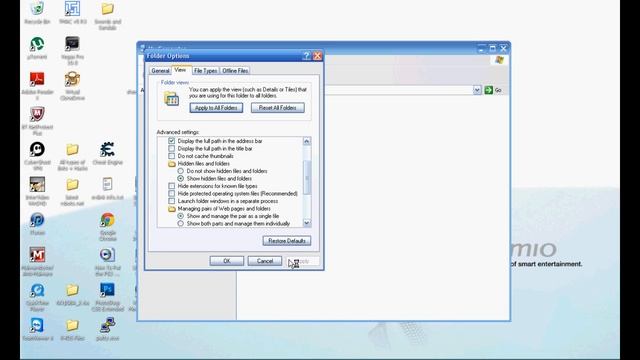
Task: Open the Explorer address bar dropdown
Action: click(477, 90)
